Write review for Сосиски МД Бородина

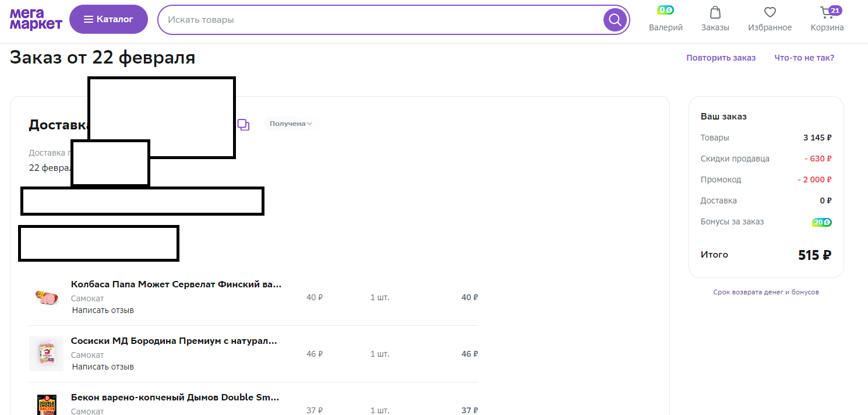103,367
